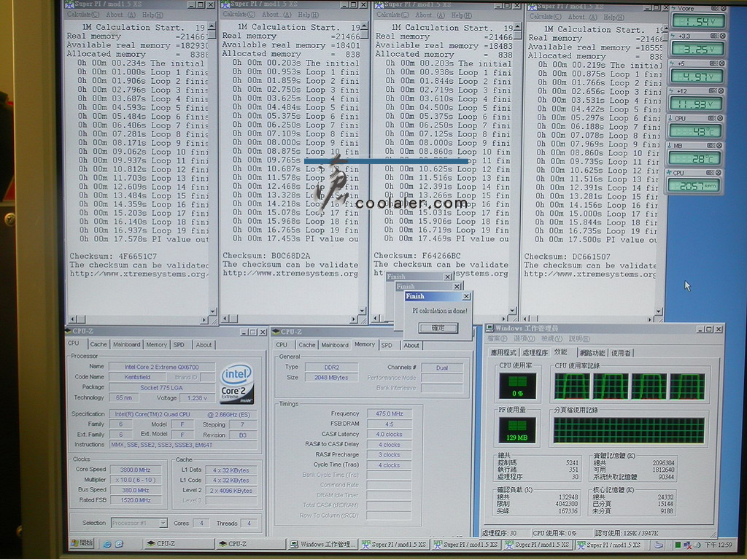Open Help menu in the fourth Super PI window
This screenshot has height=560, width=747.
coord(614,17)
